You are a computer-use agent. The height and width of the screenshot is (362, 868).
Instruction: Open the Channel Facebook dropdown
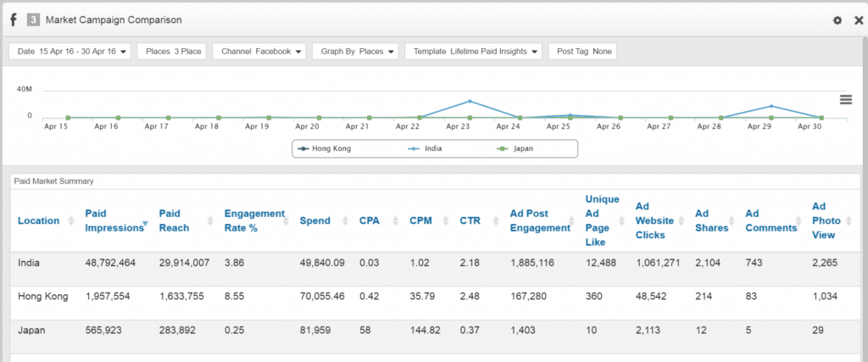point(259,51)
